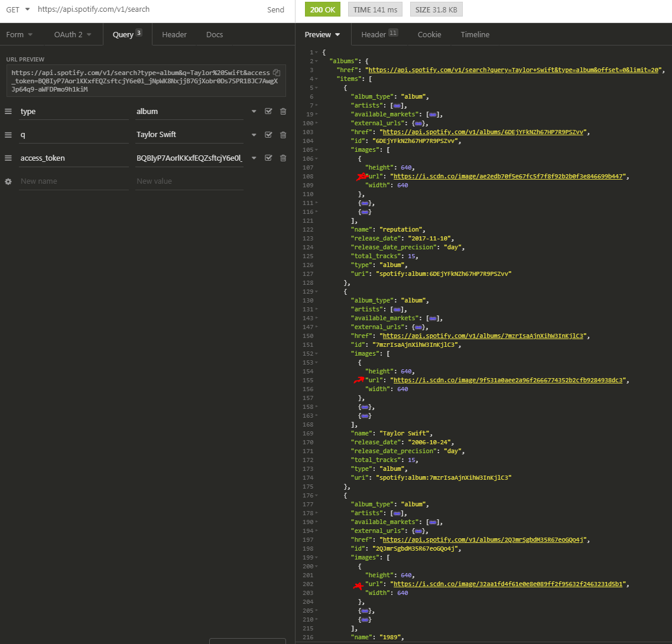Click the New name input field

73,181
